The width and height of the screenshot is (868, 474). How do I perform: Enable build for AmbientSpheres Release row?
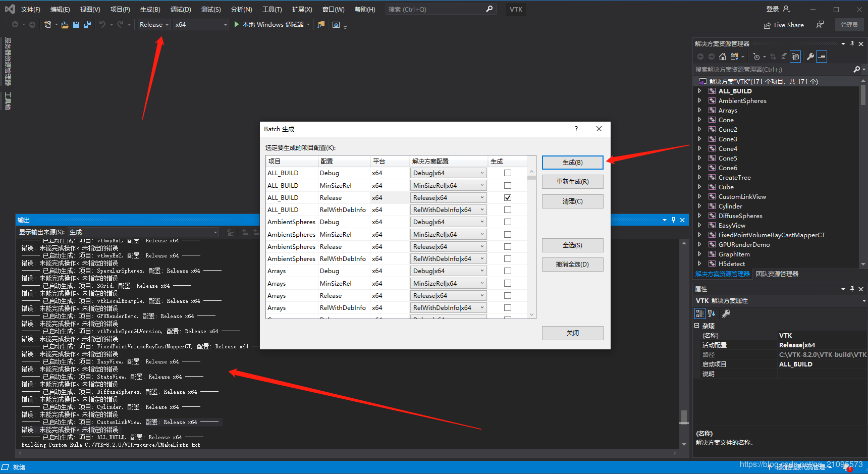coord(508,247)
